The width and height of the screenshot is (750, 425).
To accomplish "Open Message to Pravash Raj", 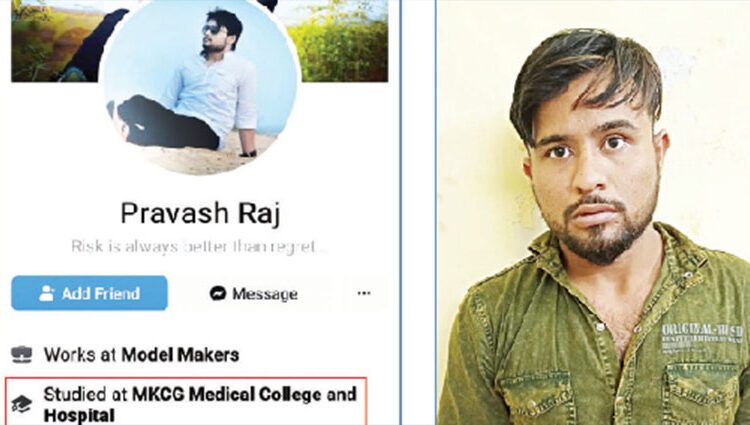I will pos(254,294).
